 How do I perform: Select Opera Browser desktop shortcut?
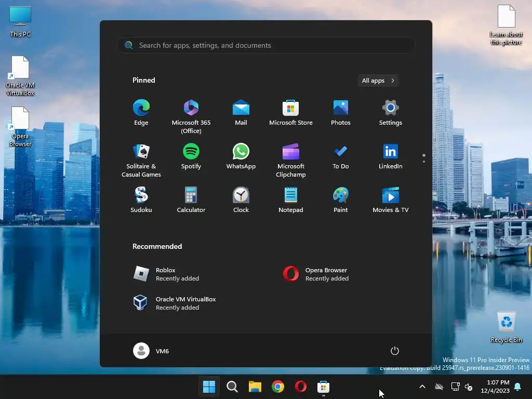(20, 127)
